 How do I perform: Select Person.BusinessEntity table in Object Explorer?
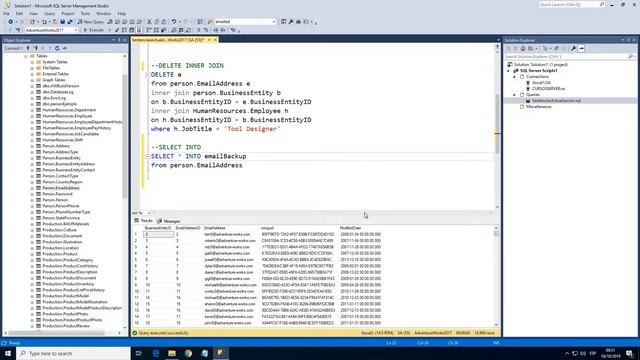pyautogui.click(x=61, y=158)
